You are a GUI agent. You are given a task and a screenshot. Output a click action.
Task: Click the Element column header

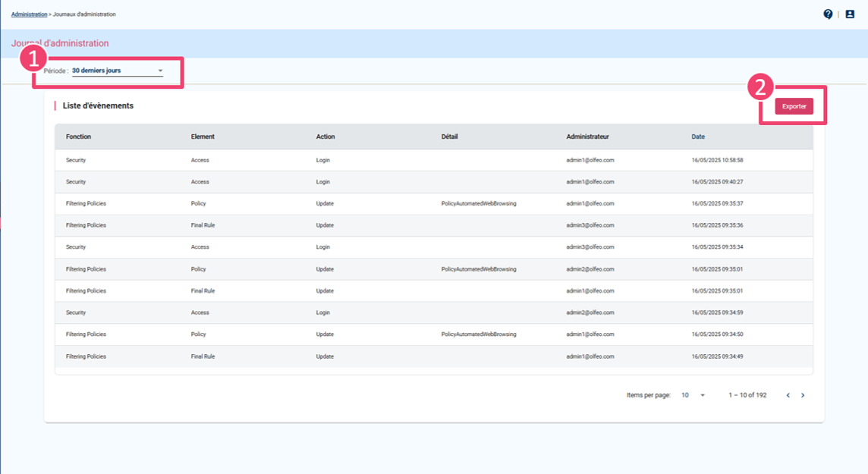[x=203, y=137]
